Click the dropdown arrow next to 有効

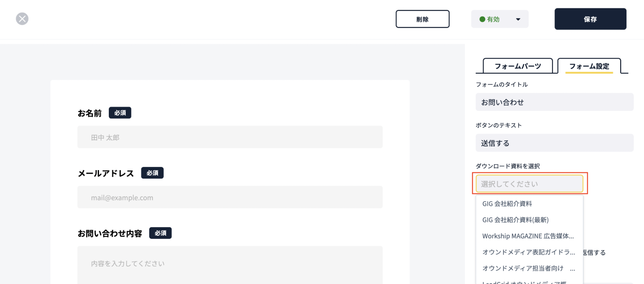518,19
